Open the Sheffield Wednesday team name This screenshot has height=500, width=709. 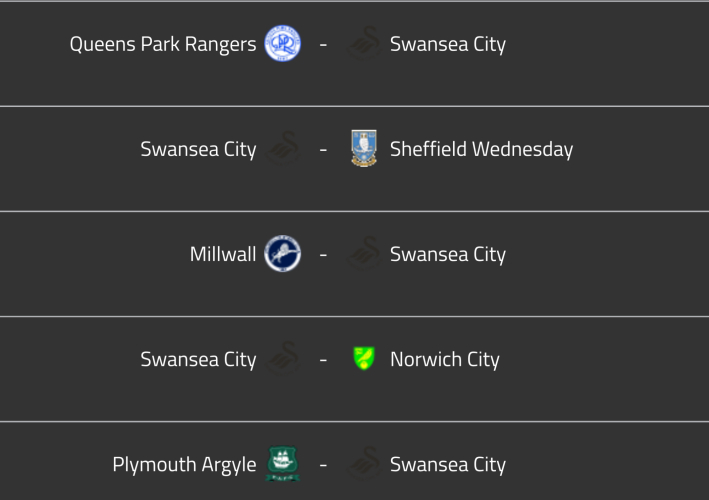481,149
